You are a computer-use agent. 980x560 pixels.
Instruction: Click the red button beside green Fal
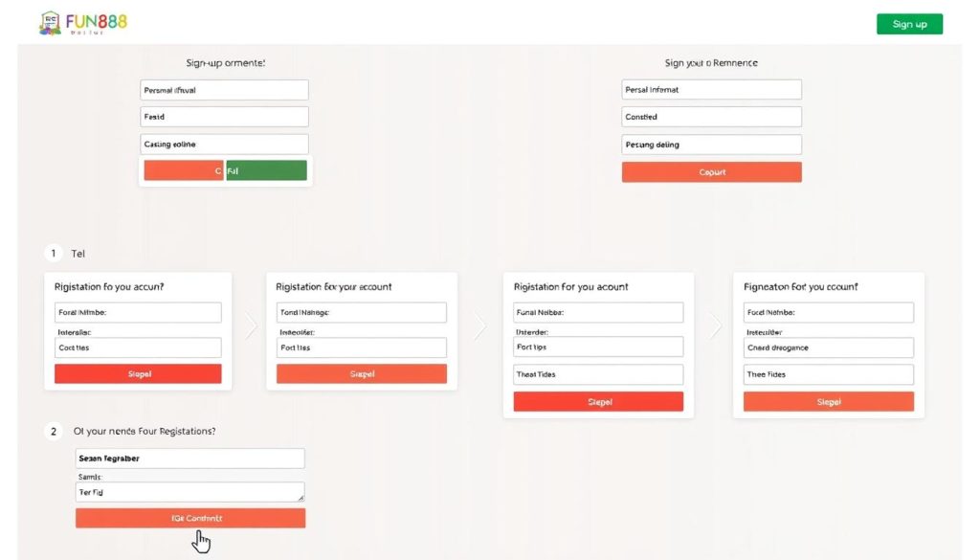point(184,170)
